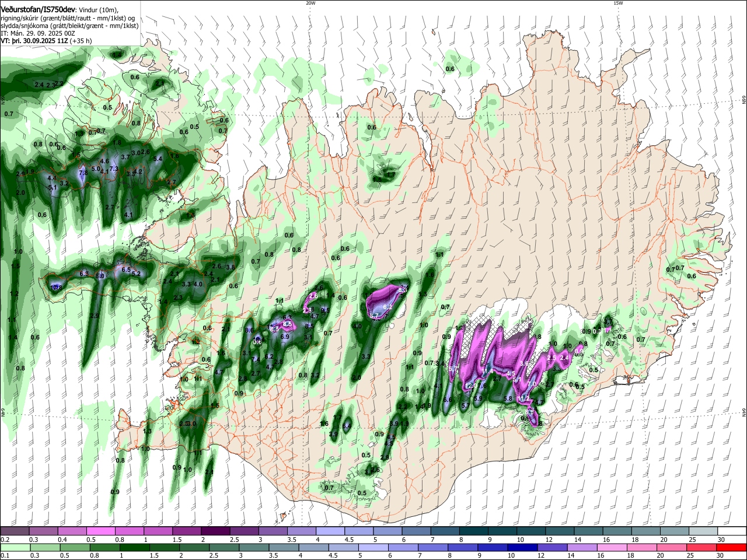The width and height of the screenshot is (747, 560).
Task: Click the '7.8' precipitation value on the map
Action: pos(83,173)
